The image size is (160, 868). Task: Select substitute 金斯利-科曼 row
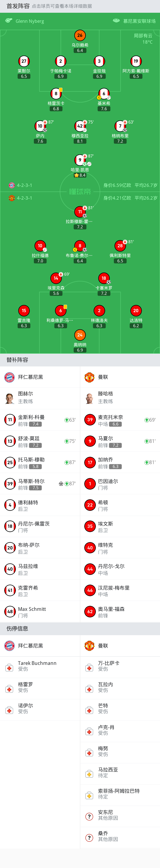[40, 420]
